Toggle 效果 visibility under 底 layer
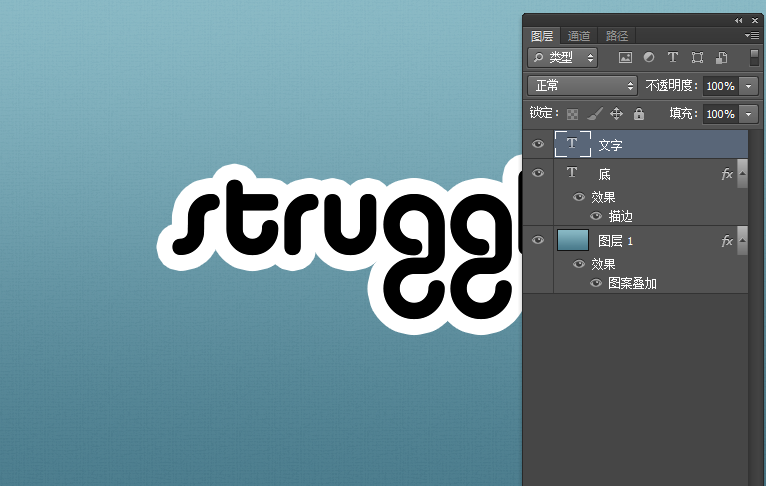The width and height of the screenshot is (766, 486). coord(579,197)
